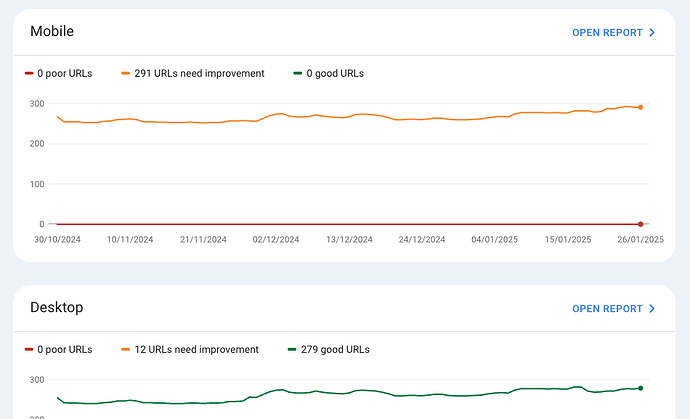The image size is (690, 419).
Task: Toggle Desktop '0 poor URLs' legend
Action: coord(59,349)
